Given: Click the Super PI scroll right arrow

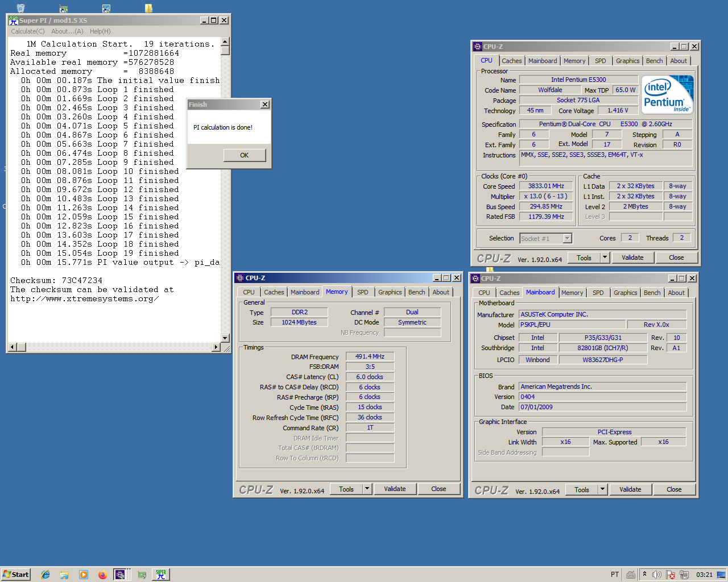Looking at the screenshot, I should tap(216, 347).
